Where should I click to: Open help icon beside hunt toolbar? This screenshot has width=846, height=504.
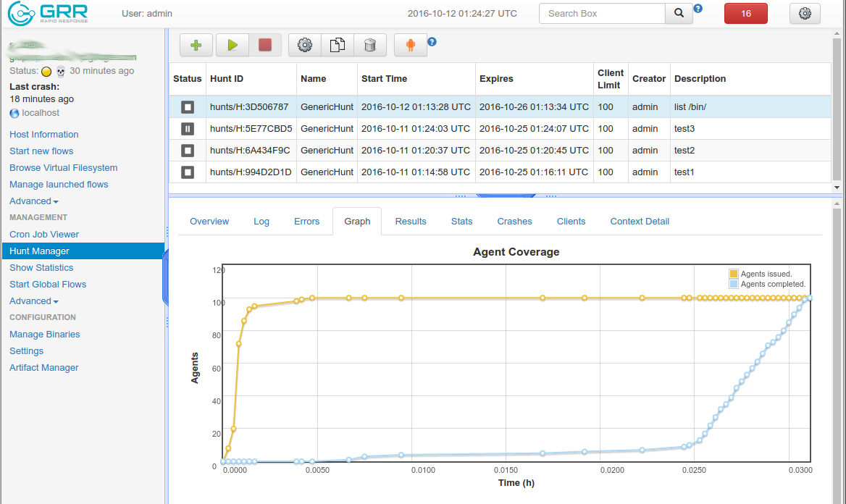pyautogui.click(x=432, y=41)
